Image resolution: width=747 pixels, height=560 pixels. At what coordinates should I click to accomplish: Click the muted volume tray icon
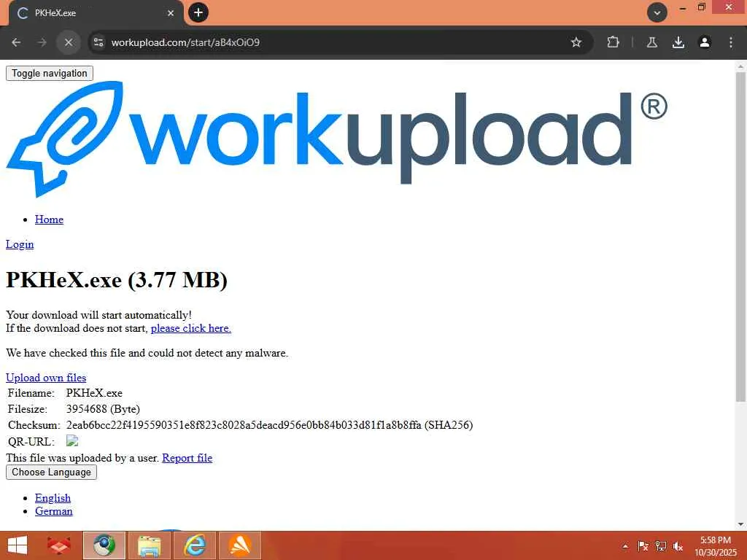tap(678, 546)
